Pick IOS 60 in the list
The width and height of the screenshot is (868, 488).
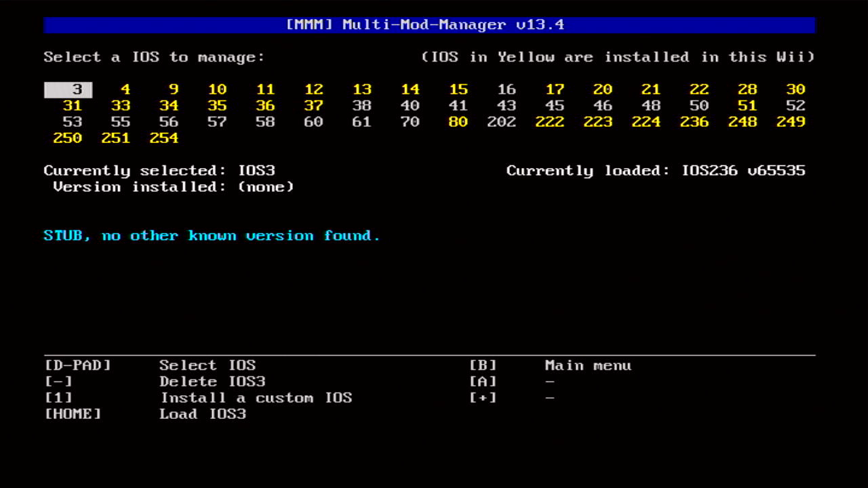click(313, 122)
